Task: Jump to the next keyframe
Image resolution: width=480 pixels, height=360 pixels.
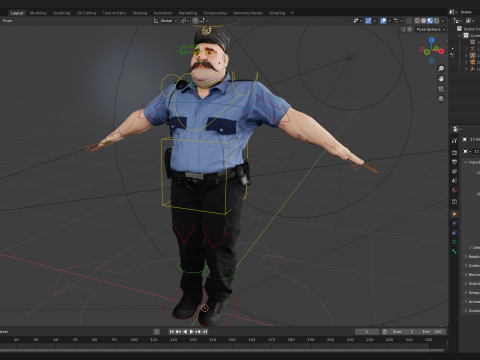Action: pyautogui.click(x=198, y=331)
